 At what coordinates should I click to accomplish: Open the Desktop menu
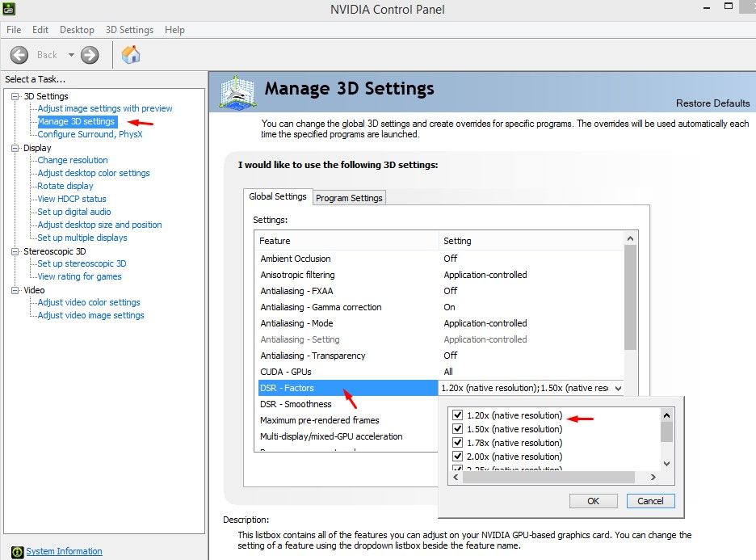click(77, 30)
